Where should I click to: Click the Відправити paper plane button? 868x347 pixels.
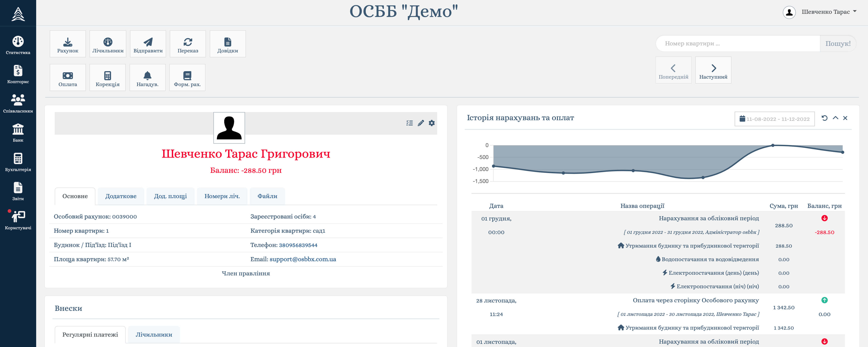point(148,44)
